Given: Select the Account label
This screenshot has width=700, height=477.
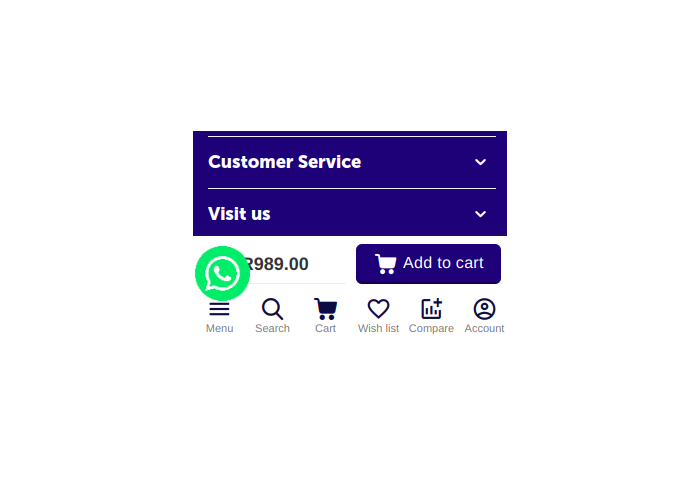Looking at the screenshot, I should [484, 328].
